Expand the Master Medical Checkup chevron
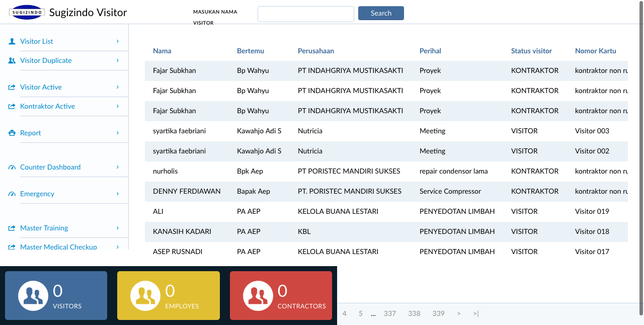Viewport: 644px width, 325px height. click(118, 247)
